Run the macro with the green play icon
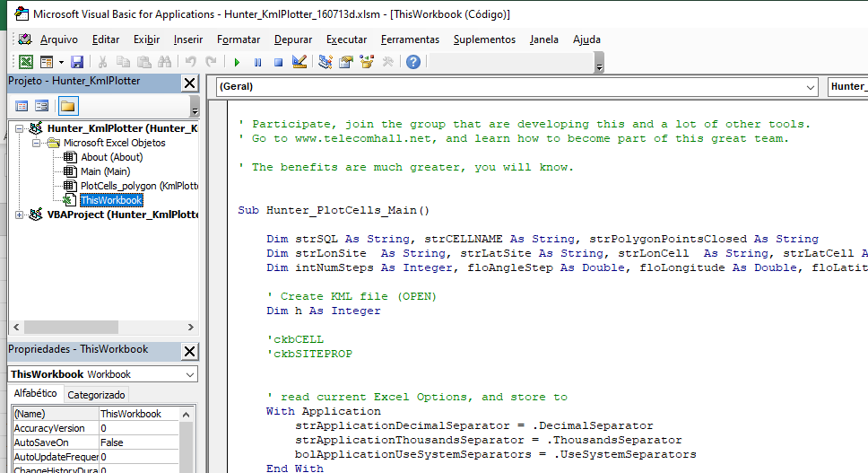 click(x=237, y=62)
